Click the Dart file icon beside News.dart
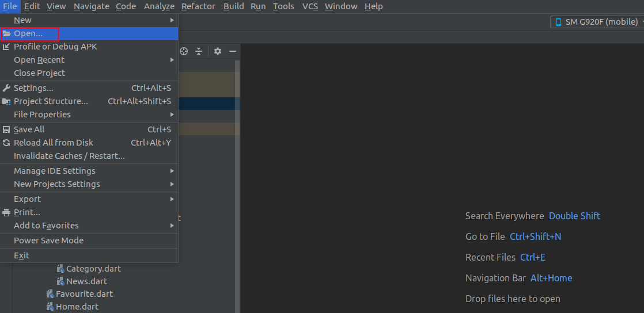This screenshot has height=313, width=644. 60,281
